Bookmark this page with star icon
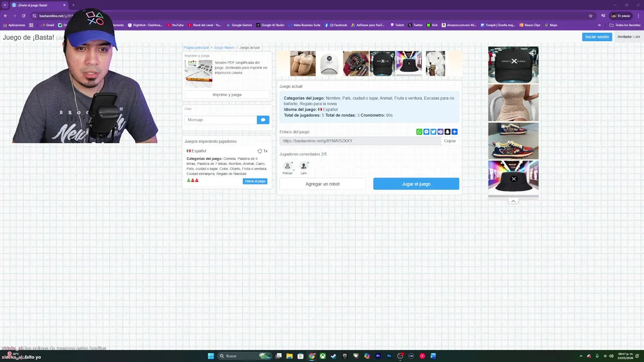644x362 pixels. [x=591, y=16]
